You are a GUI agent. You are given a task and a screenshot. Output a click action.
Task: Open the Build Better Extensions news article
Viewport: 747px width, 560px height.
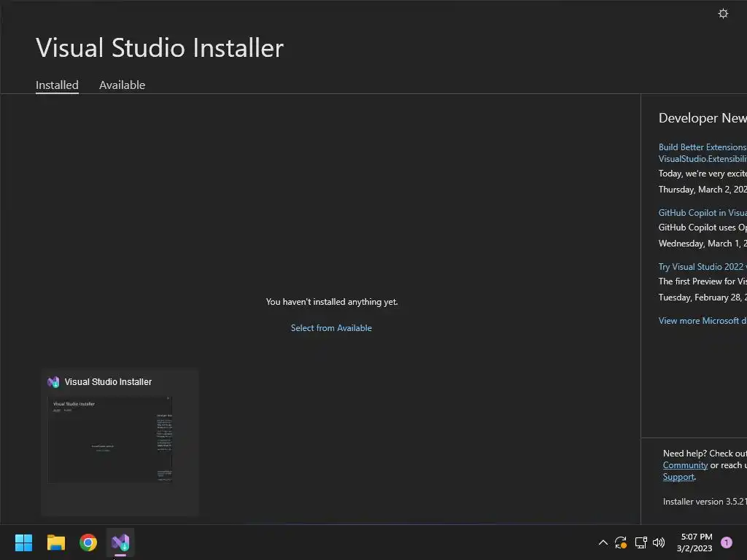[703, 153]
